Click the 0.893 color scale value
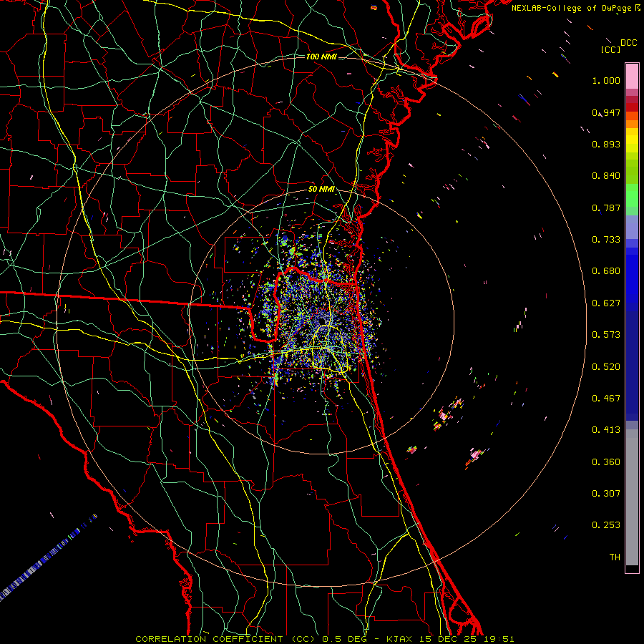Screen dimensions: 644x644 pos(606,144)
